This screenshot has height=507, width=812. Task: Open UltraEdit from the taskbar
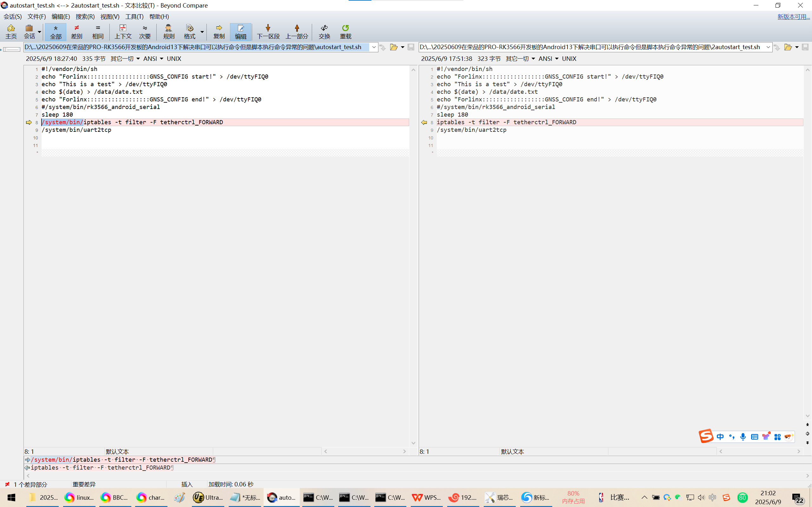(208, 497)
